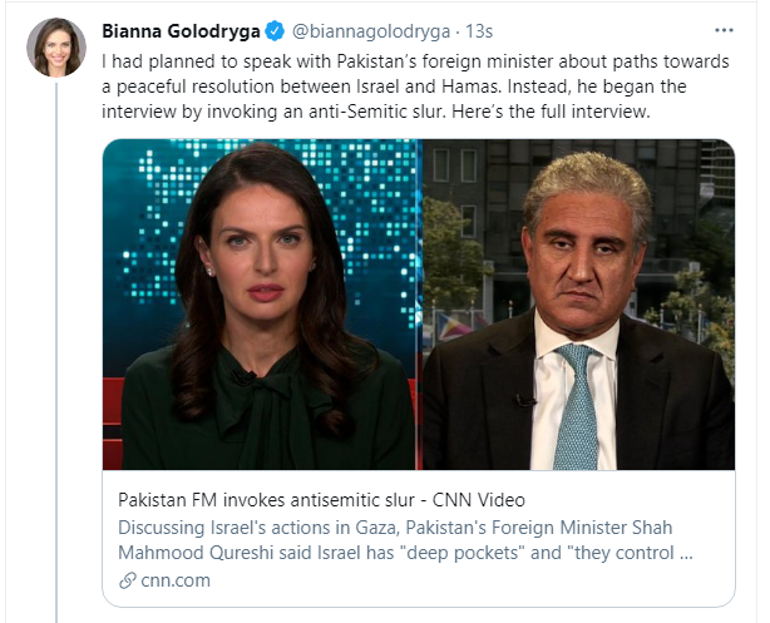Open the Bianna Golodryga display name link
The image size is (770, 623).
178,32
